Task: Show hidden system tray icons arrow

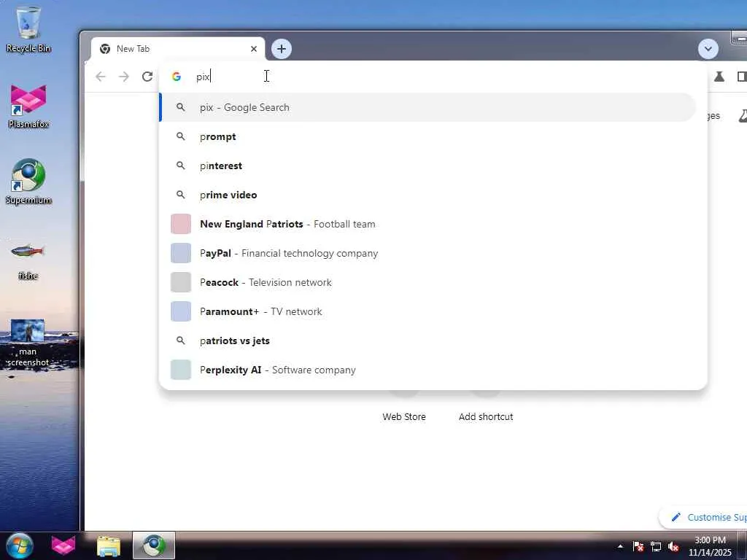Action: point(620,546)
